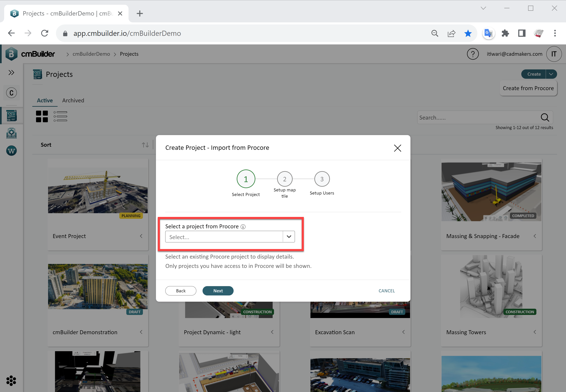The height and width of the screenshot is (392, 566).
Task: Close the Projects - cmBuilderDemo tab
Action: tap(120, 13)
